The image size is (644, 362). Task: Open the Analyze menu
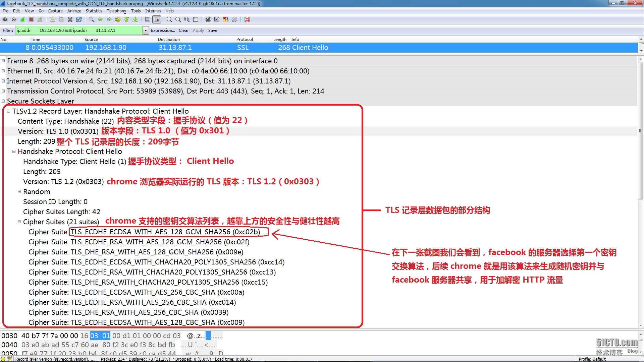[74, 11]
